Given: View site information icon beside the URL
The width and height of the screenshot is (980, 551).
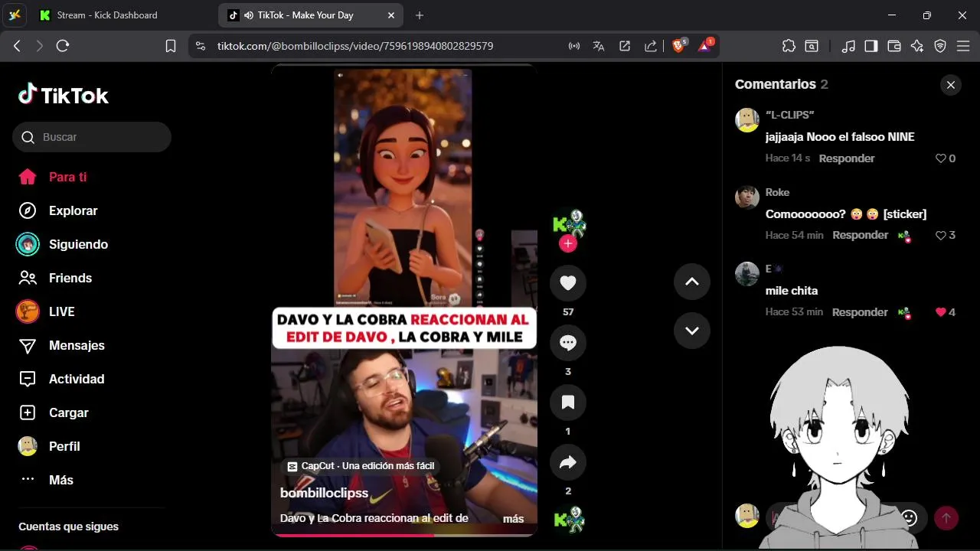Looking at the screenshot, I should pyautogui.click(x=201, y=46).
